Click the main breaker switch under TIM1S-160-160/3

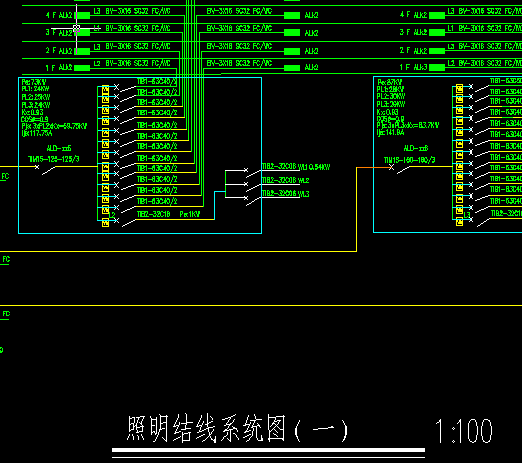(x=400, y=169)
